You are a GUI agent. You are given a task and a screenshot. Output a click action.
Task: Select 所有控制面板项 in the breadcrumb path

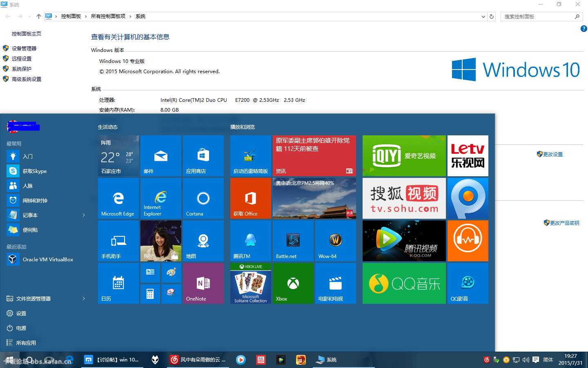(x=108, y=16)
